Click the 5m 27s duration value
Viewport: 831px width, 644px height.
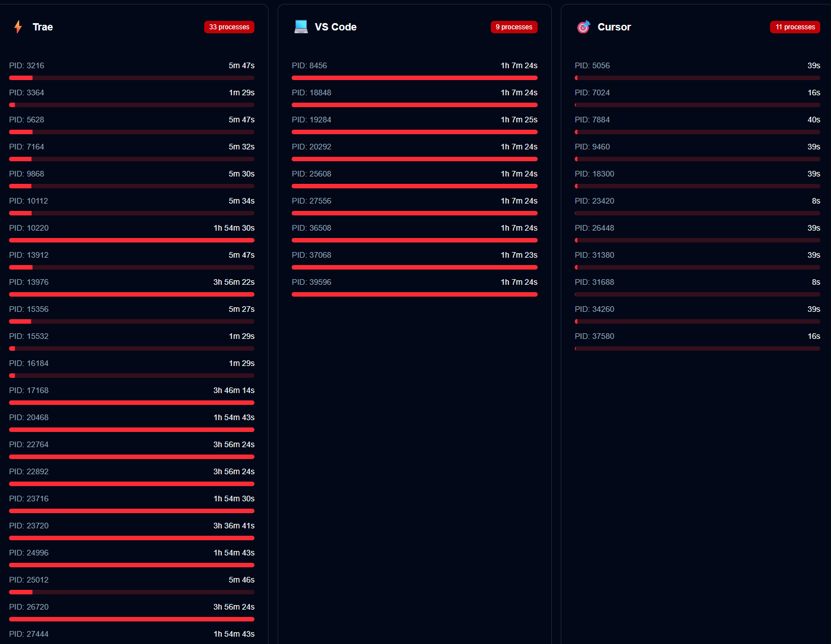click(x=241, y=309)
